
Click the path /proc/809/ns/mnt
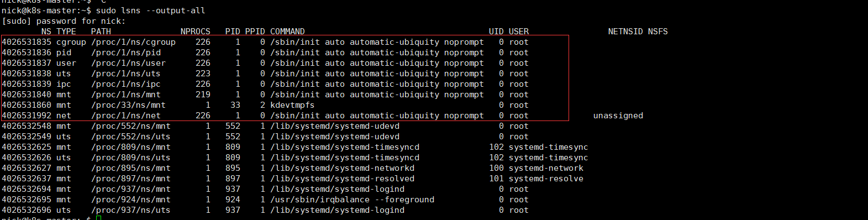click(131, 147)
